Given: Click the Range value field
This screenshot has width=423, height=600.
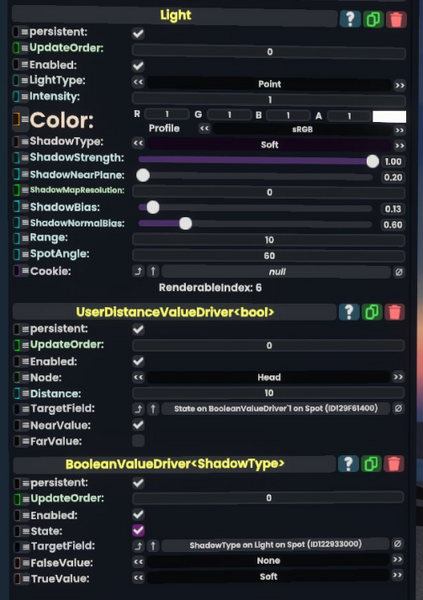Looking at the screenshot, I should point(269,240).
